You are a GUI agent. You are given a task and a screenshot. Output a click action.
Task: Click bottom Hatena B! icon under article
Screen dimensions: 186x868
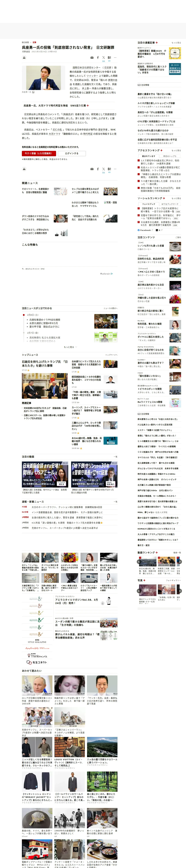(109, 169)
